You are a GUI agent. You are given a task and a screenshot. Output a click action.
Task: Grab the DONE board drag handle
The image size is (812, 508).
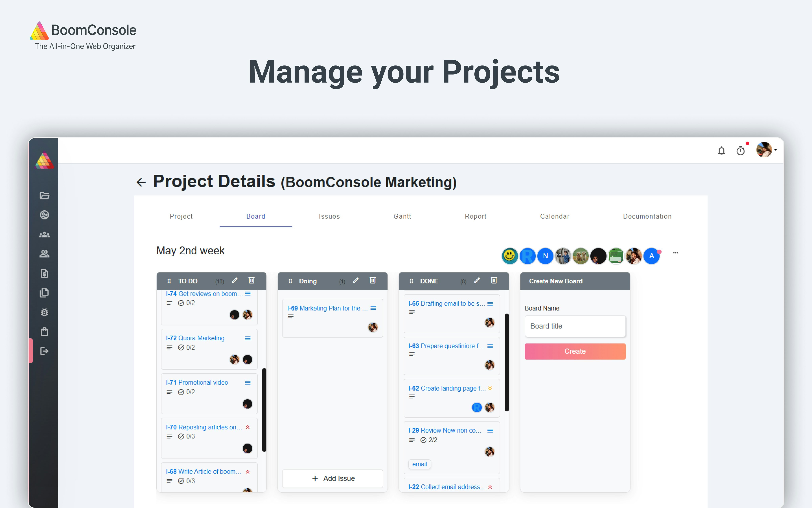pyautogui.click(x=411, y=281)
